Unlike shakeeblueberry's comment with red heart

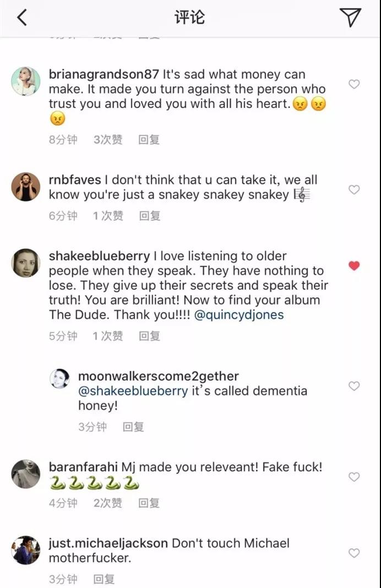[354, 266]
